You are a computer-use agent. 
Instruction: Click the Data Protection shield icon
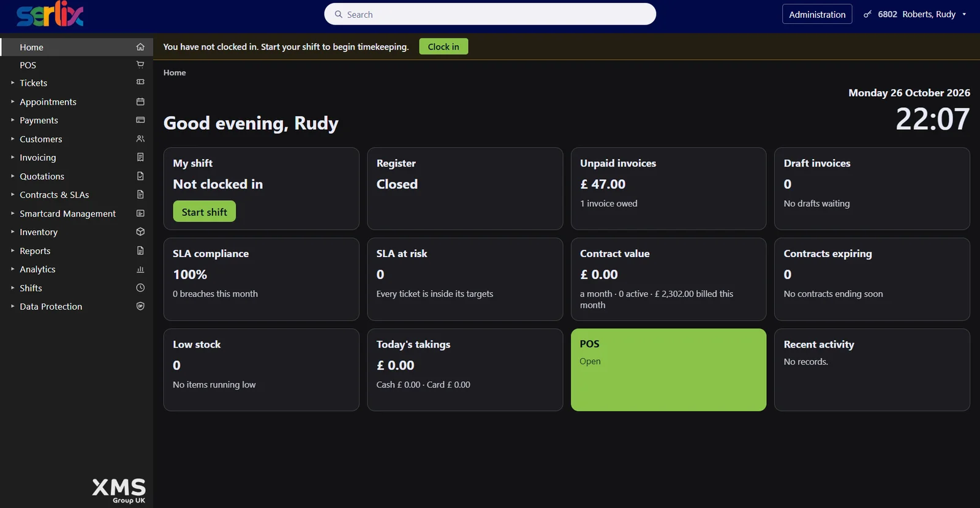(140, 306)
